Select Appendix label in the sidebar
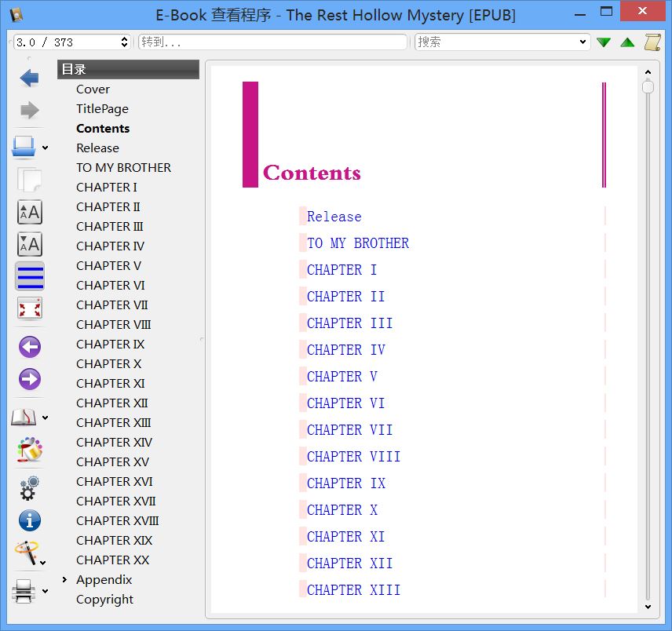Image resolution: width=672 pixels, height=631 pixels. coord(104,580)
